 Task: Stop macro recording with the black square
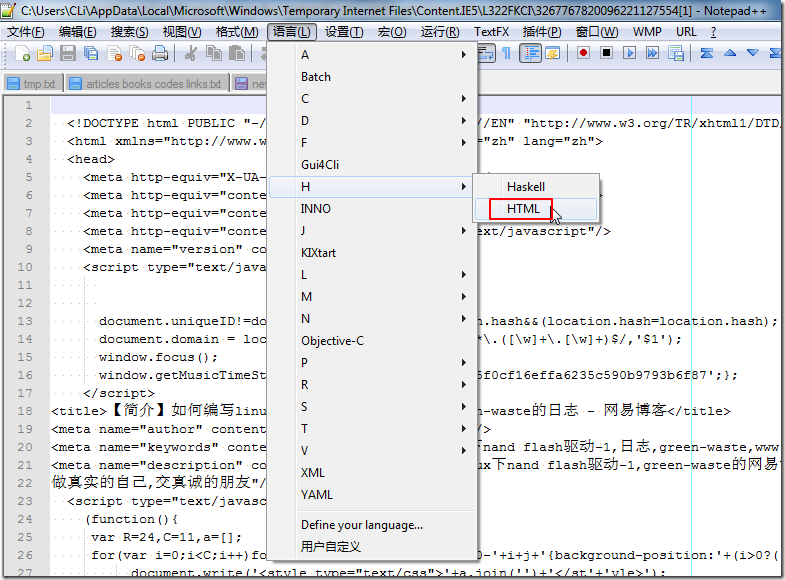tap(606, 53)
